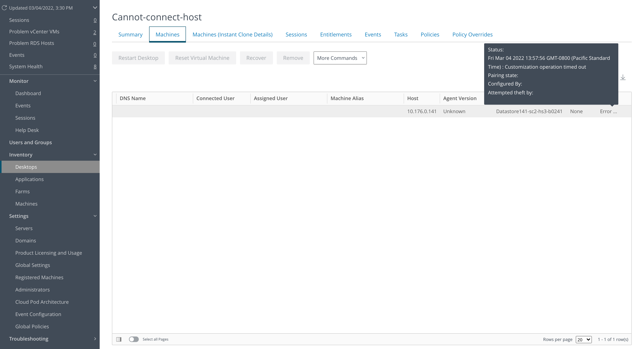Open Farms in the Inventory menu
Image resolution: width=644 pixels, height=349 pixels.
tap(22, 191)
